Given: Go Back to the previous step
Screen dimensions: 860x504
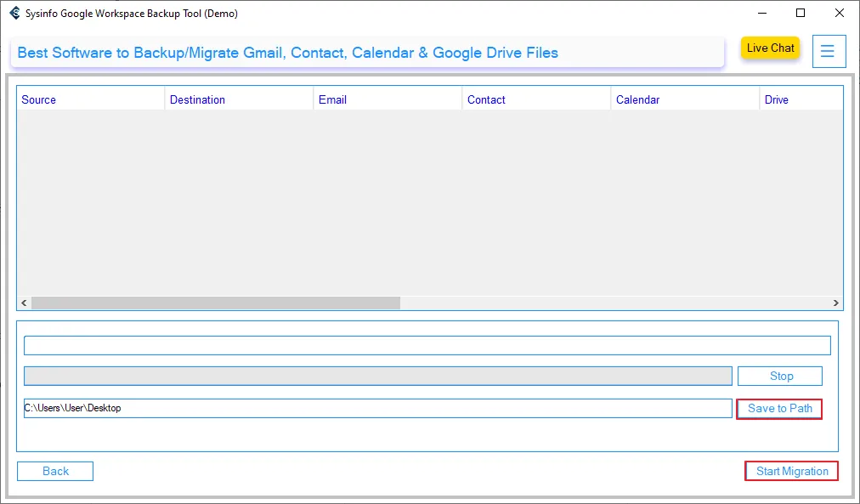Looking at the screenshot, I should click(x=55, y=471).
